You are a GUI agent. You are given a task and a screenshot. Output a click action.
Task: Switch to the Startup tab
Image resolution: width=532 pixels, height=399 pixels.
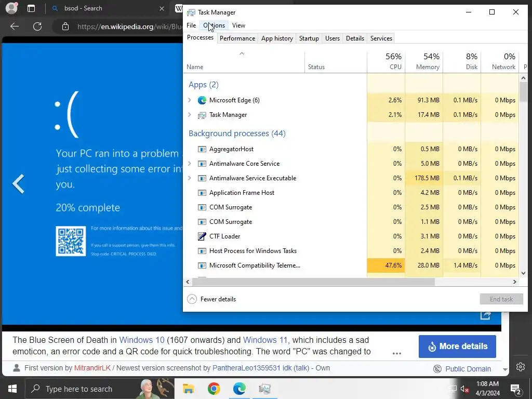coord(309,38)
